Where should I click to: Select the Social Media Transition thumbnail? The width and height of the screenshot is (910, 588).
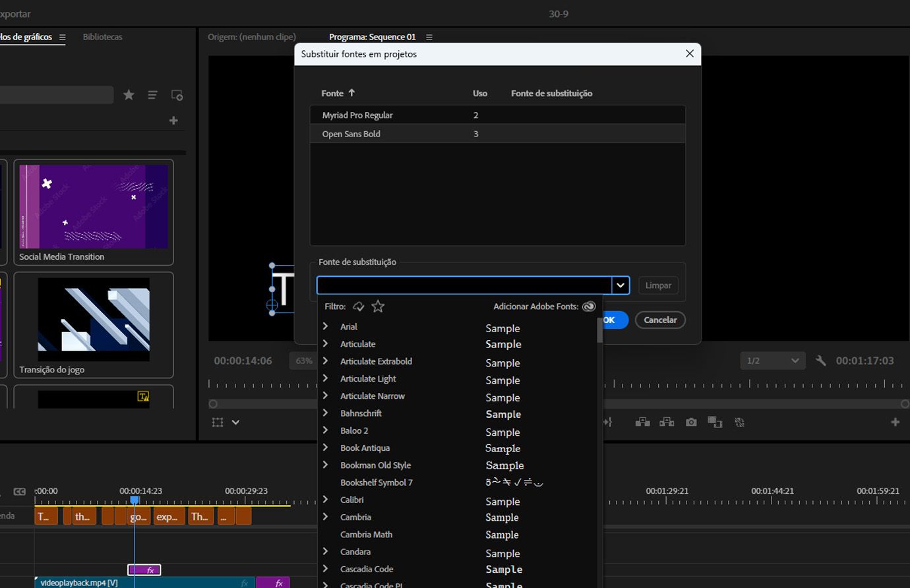coord(94,206)
